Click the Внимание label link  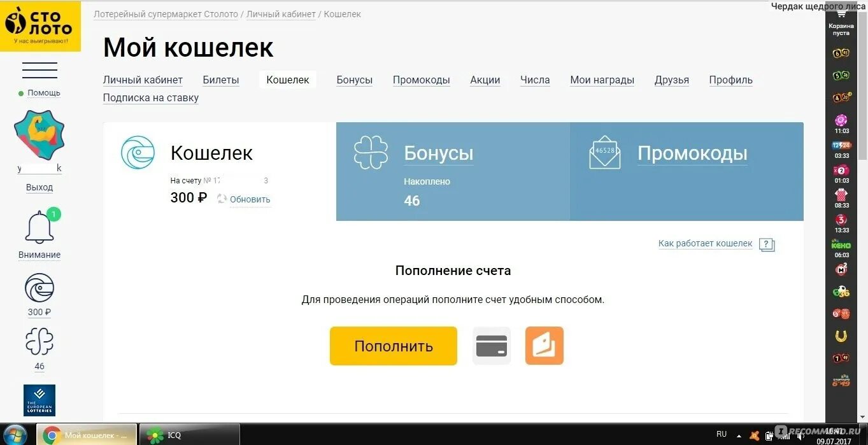(x=39, y=255)
